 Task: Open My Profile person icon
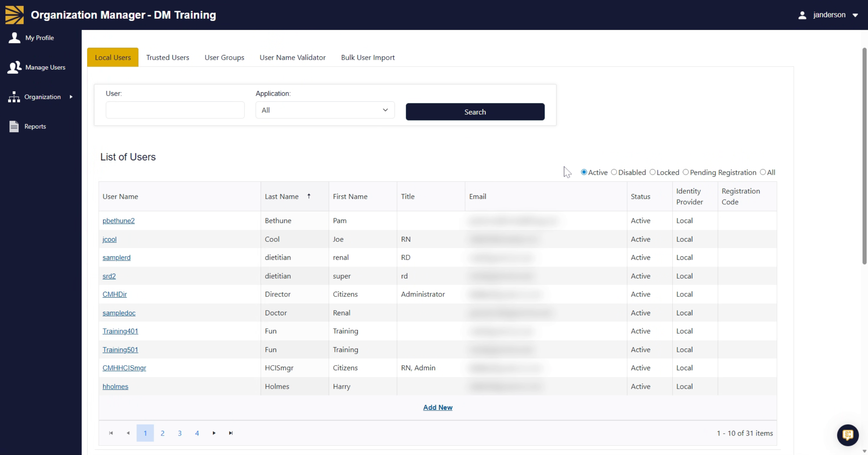coord(14,38)
